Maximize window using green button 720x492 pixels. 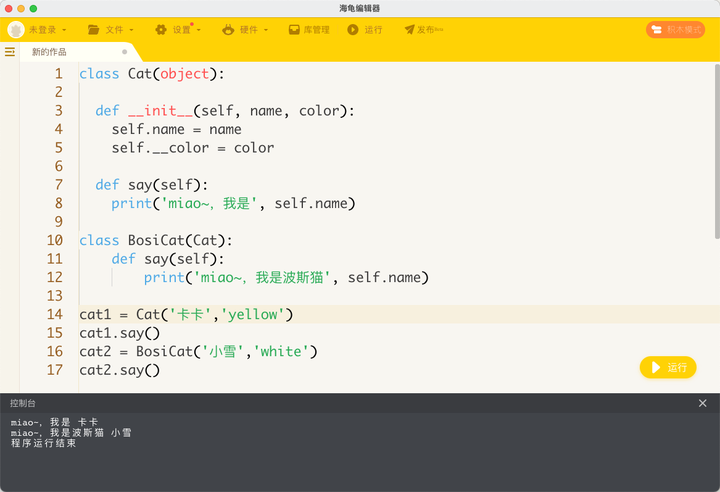33,9
